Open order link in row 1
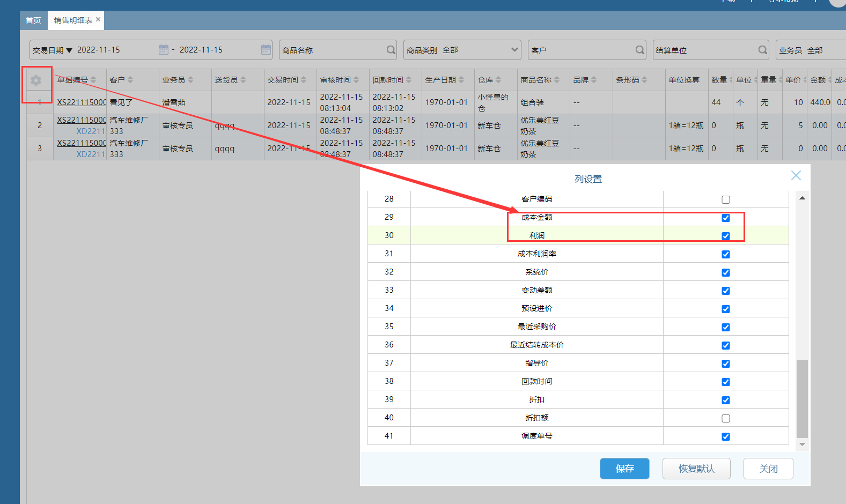The image size is (846, 504). pos(82,102)
